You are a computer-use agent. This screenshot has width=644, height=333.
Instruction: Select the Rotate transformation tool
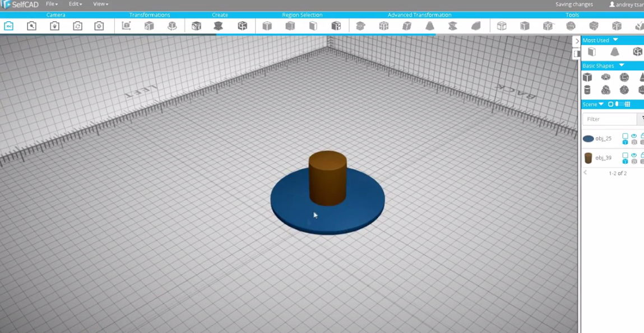172,26
